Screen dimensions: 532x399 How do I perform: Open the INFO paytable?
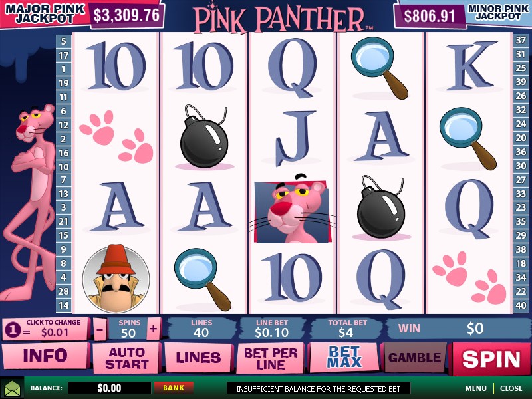click(45, 356)
